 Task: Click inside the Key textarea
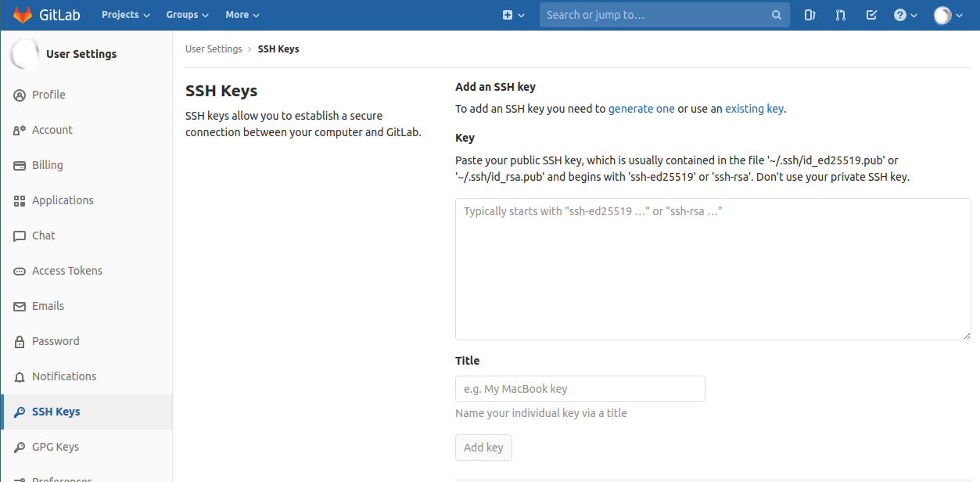point(713,269)
